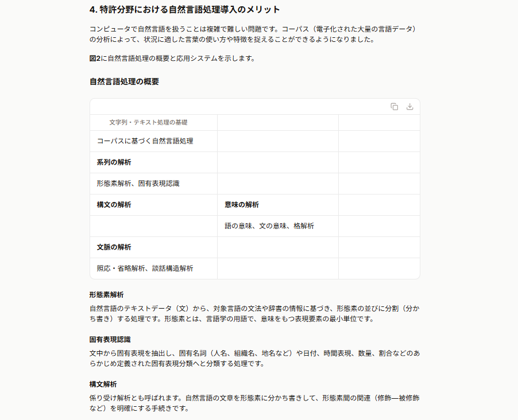Select the 系列の解析 table cell
The image size is (518, 420).
153,162
